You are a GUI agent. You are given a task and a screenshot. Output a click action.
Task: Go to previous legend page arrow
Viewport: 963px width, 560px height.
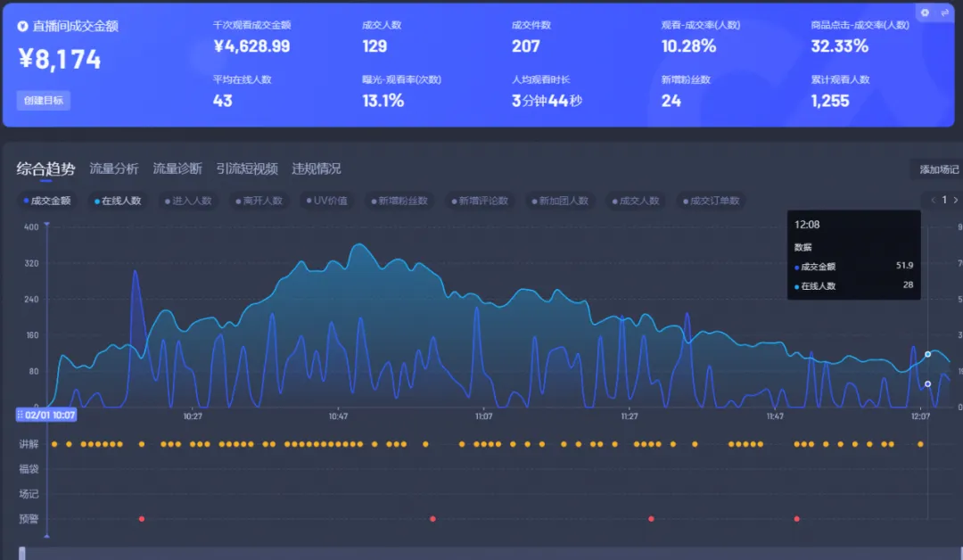click(933, 200)
